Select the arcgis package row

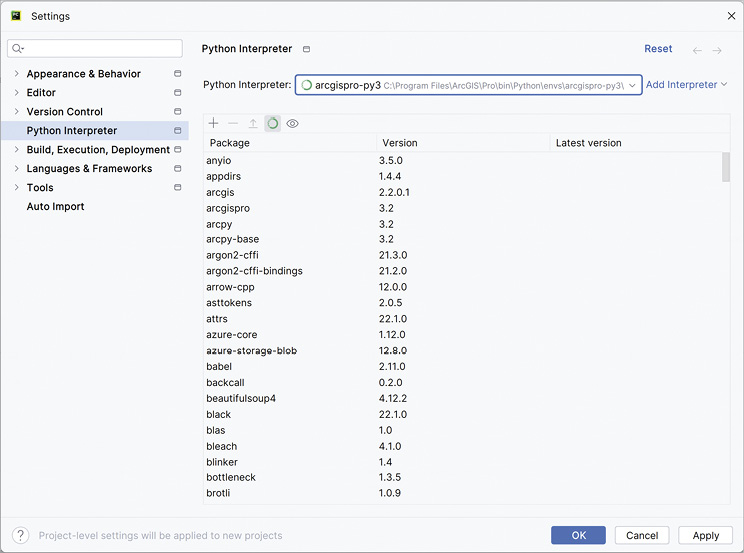(463, 192)
